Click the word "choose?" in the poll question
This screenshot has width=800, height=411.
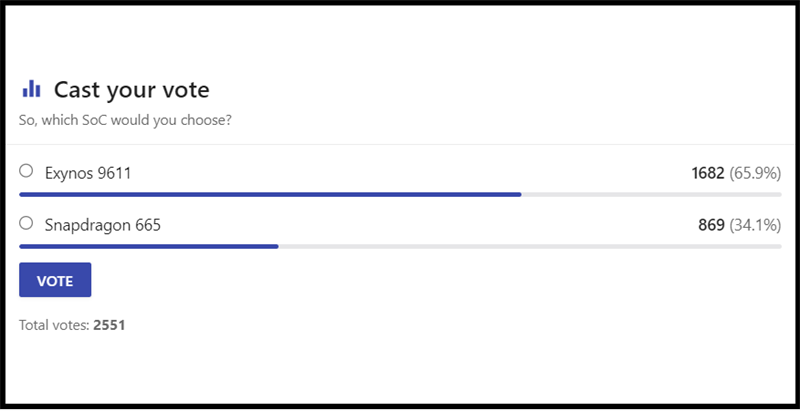[x=206, y=120]
